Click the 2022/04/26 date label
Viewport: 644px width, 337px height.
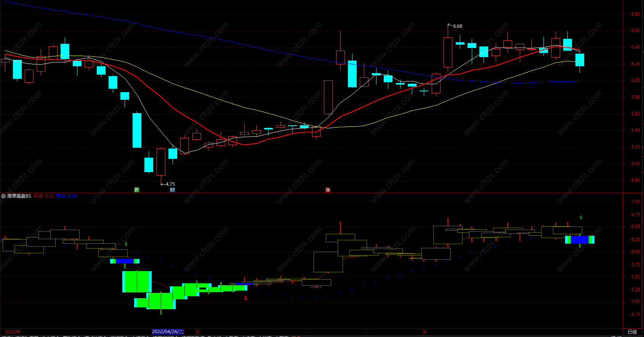click(168, 332)
